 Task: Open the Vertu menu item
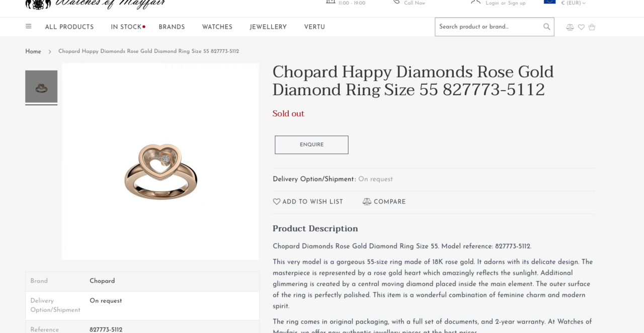(x=314, y=27)
